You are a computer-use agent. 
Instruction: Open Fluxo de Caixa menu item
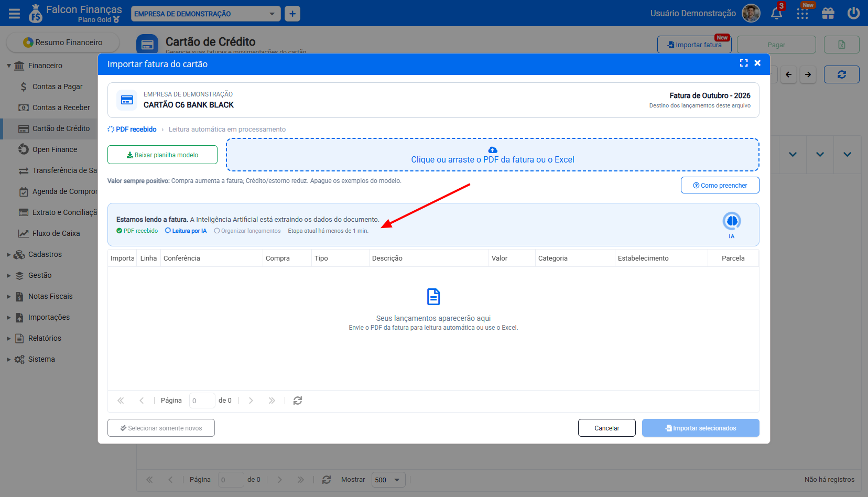coord(56,233)
